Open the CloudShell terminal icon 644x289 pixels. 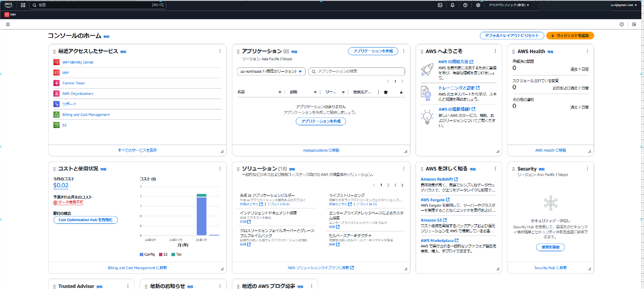(x=440, y=5)
